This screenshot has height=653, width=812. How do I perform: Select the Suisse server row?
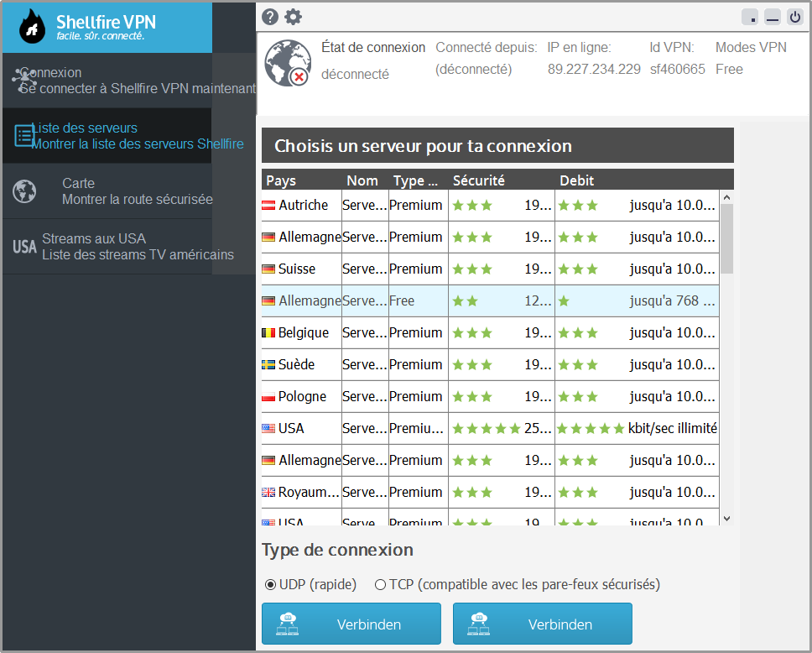pyautogui.click(x=491, y=269)
